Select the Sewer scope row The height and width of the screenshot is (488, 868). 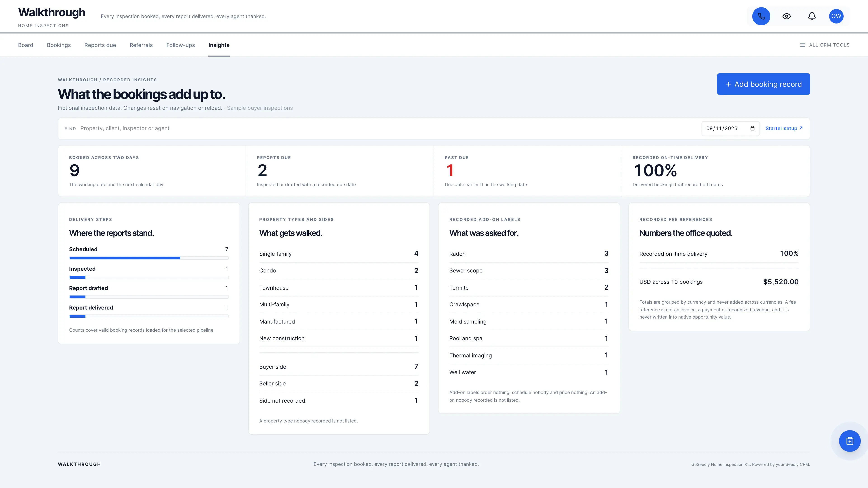click(x=529, y=270)
